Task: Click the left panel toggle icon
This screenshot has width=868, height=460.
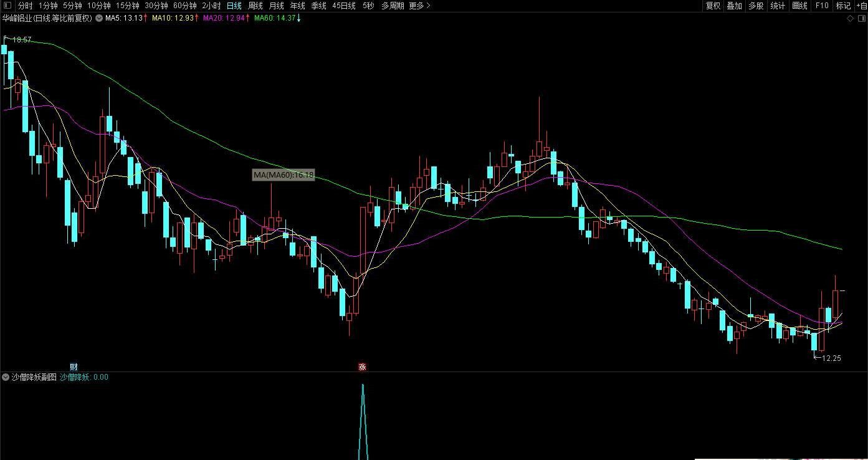Action: point(7,6)
